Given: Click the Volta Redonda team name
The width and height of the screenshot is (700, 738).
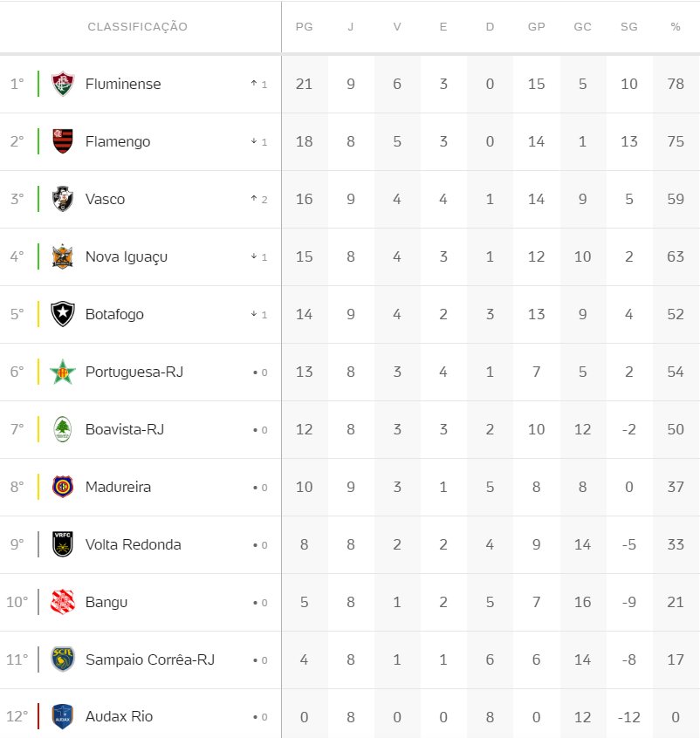Looking at the screenshot, I should click(134, 544).
